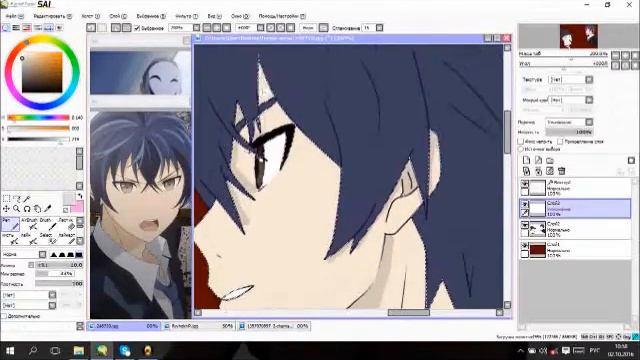Select the Lasso tool

pyautogui.click(x=17, y=199)
